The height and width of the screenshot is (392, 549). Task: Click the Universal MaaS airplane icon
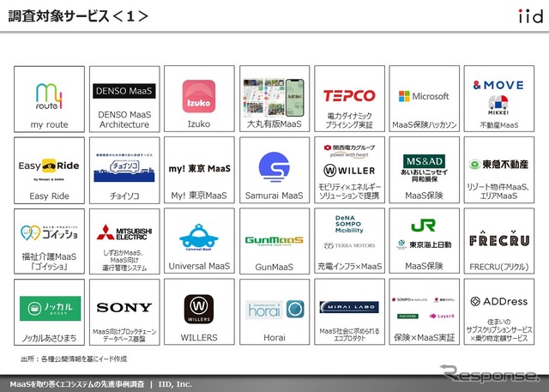tap(199, 238)
